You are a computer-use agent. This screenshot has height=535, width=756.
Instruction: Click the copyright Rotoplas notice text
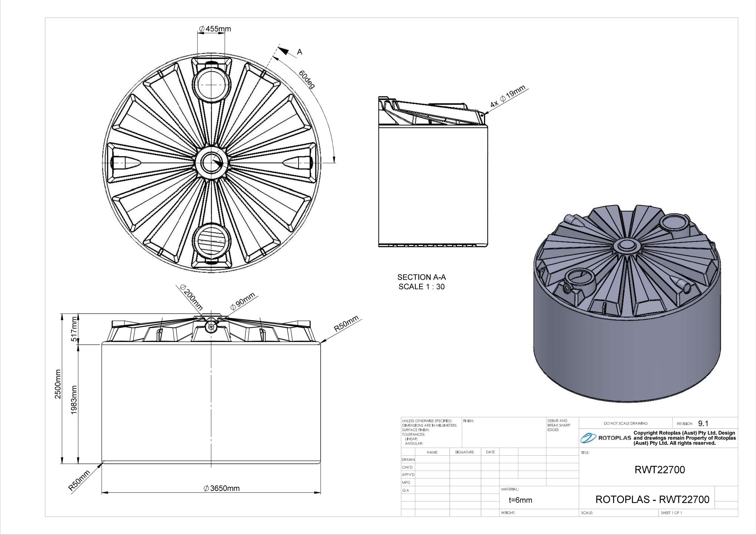(x=685, y=438)
